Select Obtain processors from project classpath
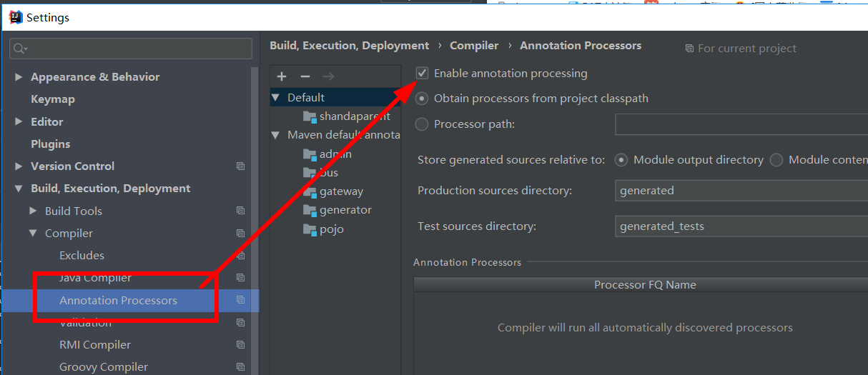The height and width of the screenshot is (375, 868). pyautogui.click(x=422, y=99)
